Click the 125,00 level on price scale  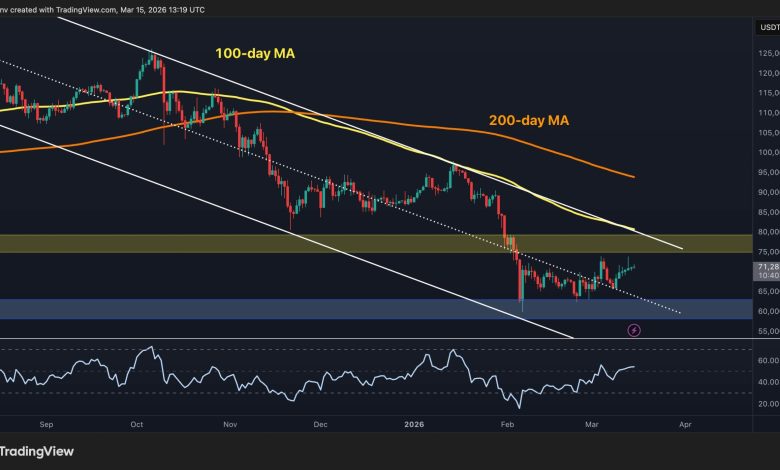[765, 54]
